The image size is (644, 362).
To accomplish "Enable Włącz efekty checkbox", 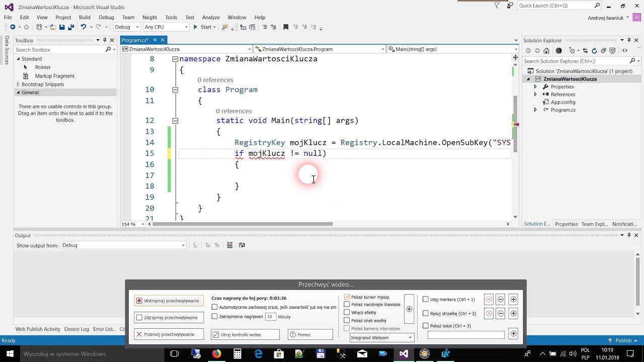I will click(347, 313).
